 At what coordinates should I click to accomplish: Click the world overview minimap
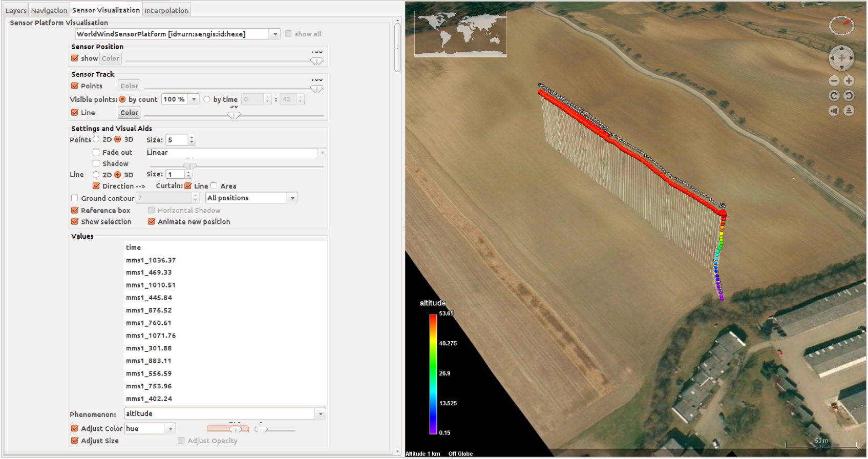coord(460,34)
